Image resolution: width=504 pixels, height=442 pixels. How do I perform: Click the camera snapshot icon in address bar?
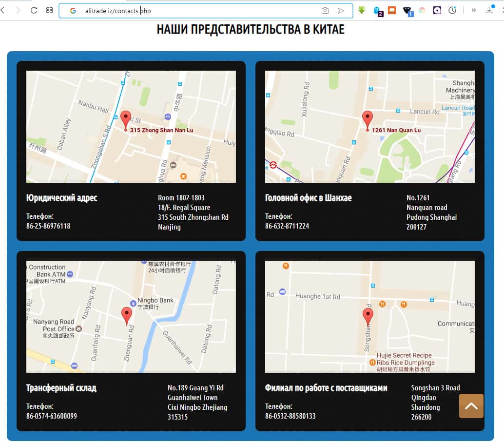point(325,10)
